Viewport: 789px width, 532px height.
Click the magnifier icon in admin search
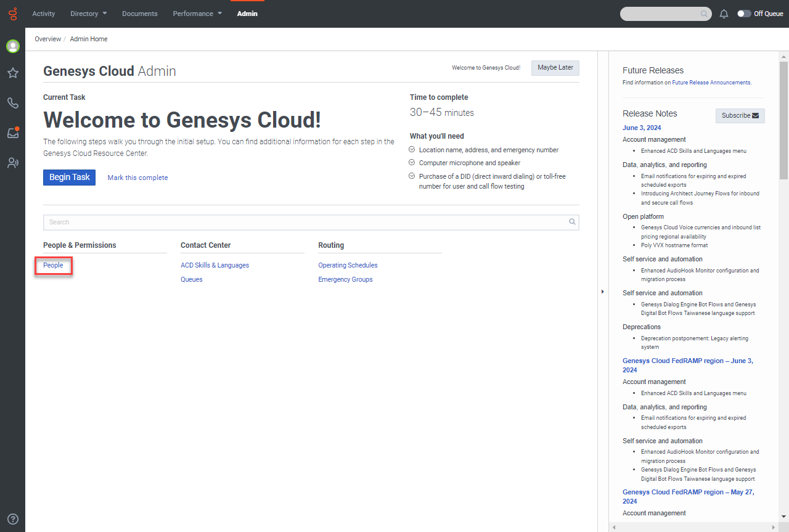click(x=572, y=222)
